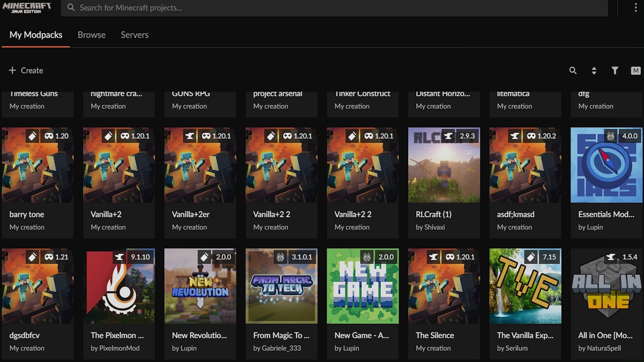Viewport: 644px width, 362px height.
Task: Click the three-dot menu icon top right
Action: coord(636,7)
